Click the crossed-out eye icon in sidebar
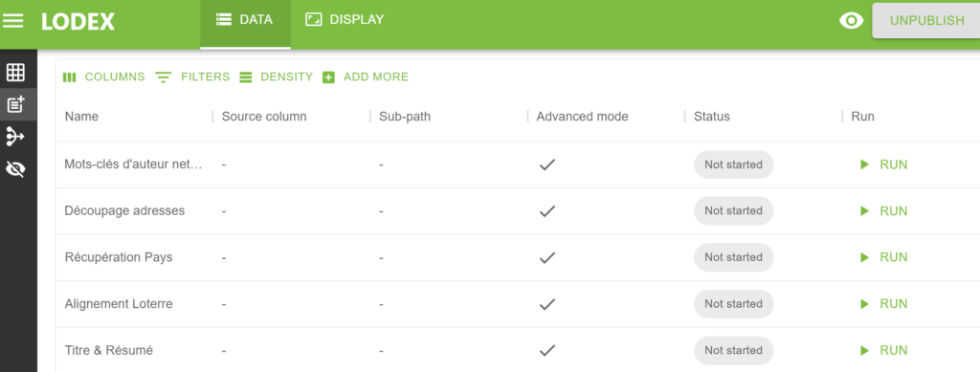Image resolution: width=980 pixels, height=372 pixels. [15, 168]
